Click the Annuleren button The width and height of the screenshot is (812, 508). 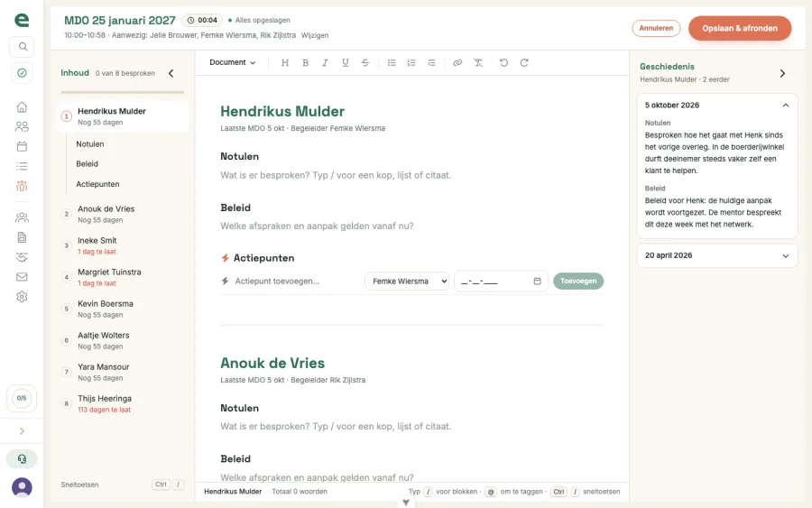click(x=656, y=28)
